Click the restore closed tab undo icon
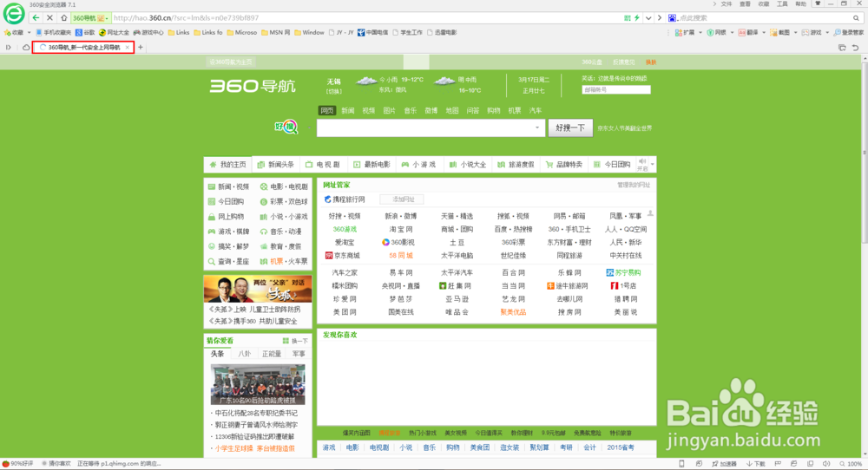868x470 pixels. 856,48
